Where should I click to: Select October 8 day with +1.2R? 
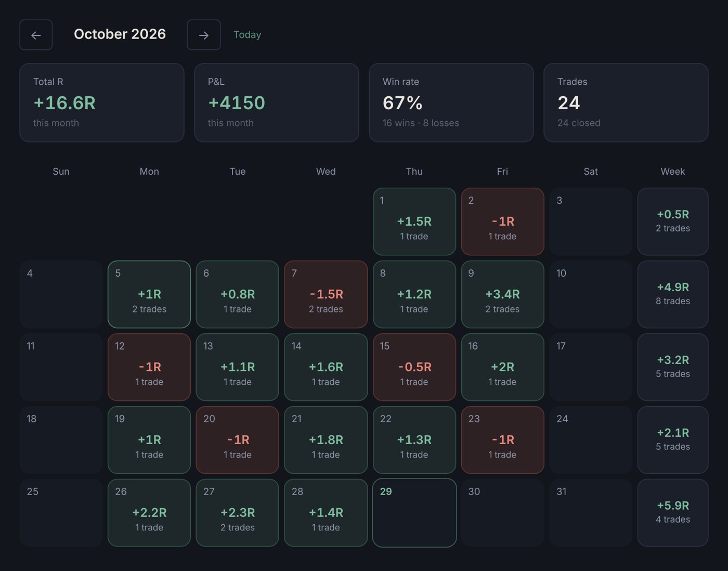coord(414,294)
